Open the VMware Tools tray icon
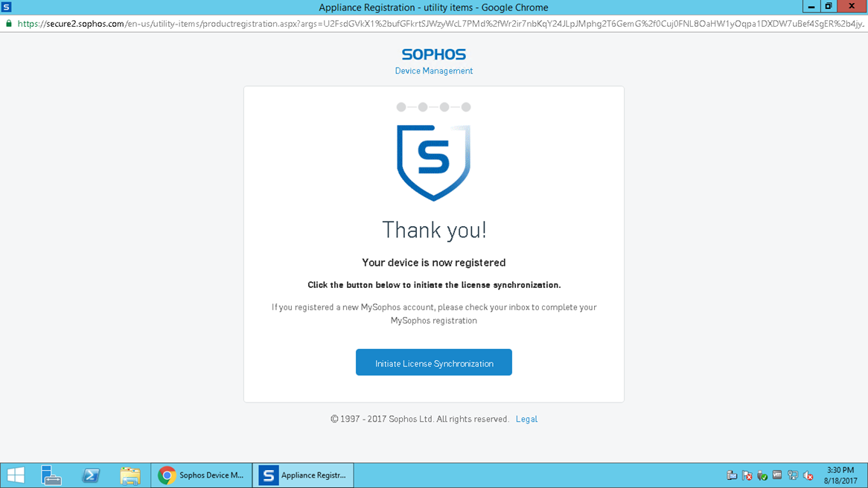Image resolution: width=868 pixels, height=488 pixels. 777,475
